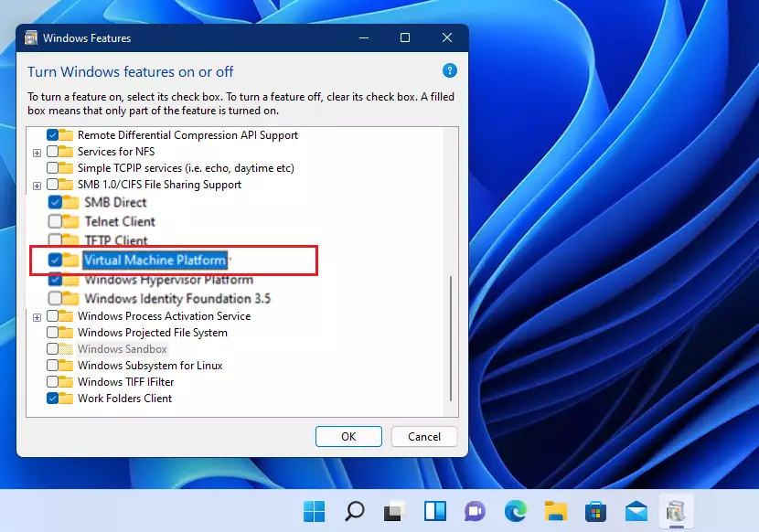Select Remote Differential Compression API Support label
The width and height of the screenshot is (759, 532).
[187, 135]
